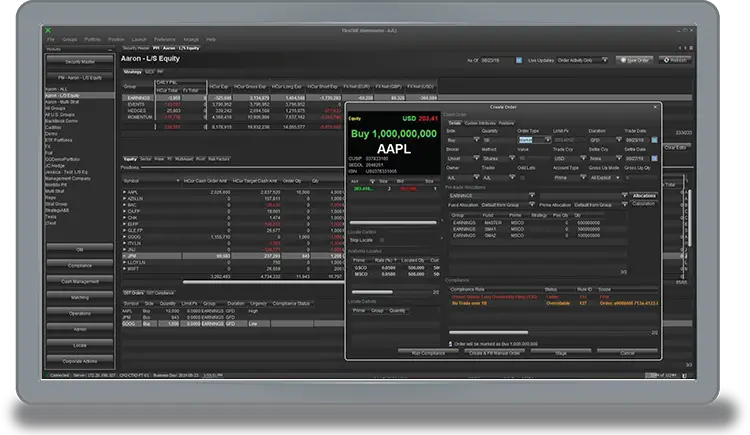Click the Quantity input field in Create Order

497,140
